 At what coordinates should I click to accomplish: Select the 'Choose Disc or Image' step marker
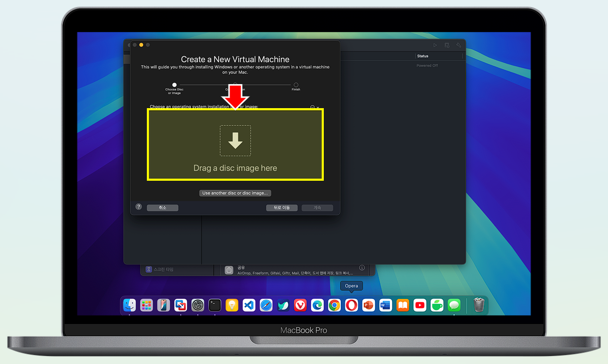(174, 85)
